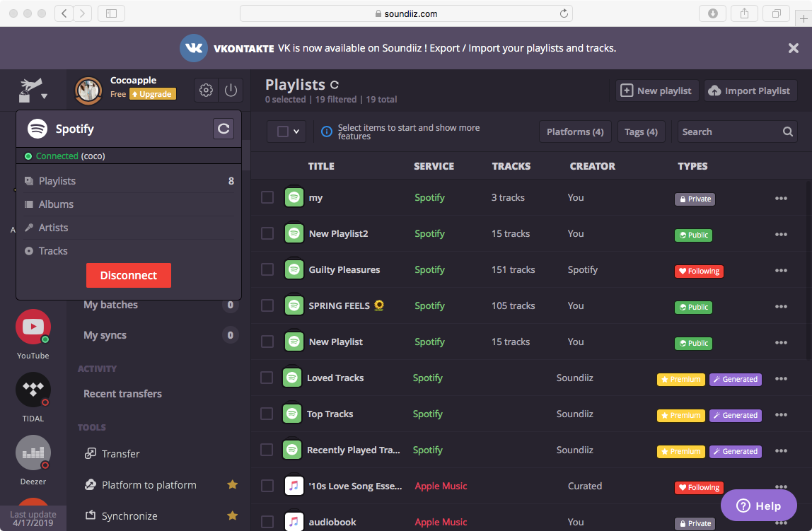This screenshot has width=812, height=531.
Task: Open the Help chat button
Action: [758, 506]
